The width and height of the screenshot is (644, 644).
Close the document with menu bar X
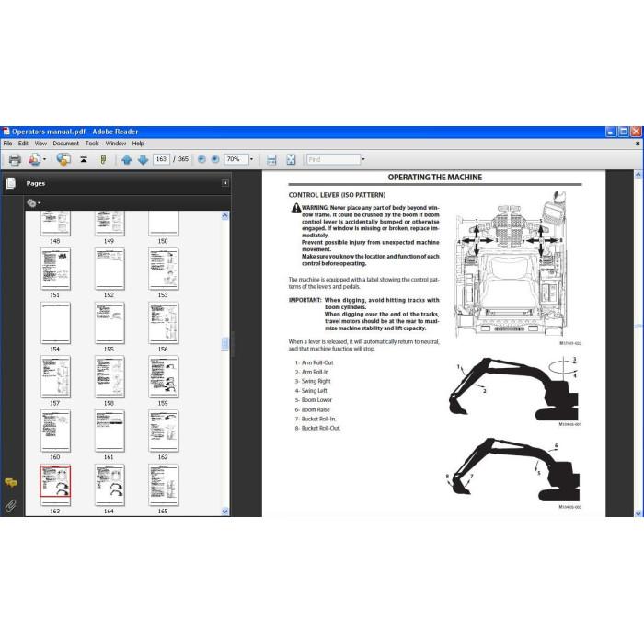pyautogui.click(x=638, y=144)
